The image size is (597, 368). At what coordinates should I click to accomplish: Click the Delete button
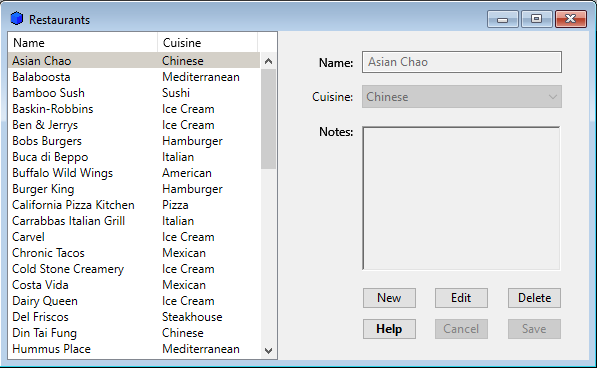click(534, 298)
